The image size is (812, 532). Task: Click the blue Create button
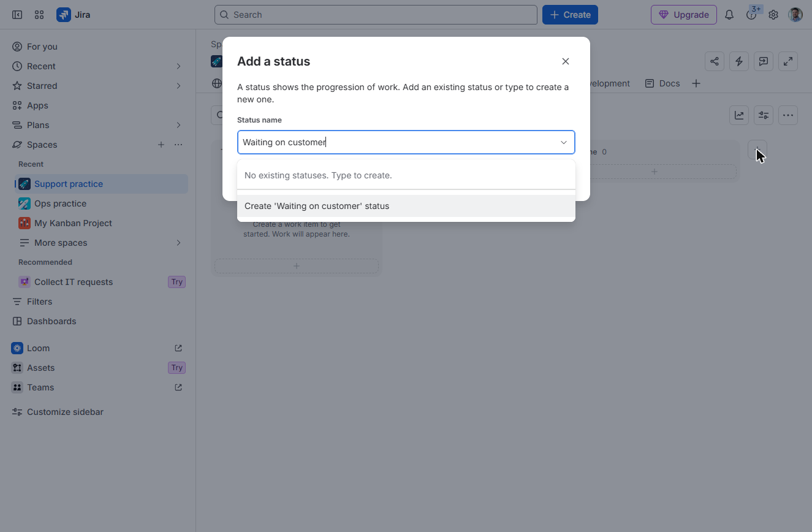coord(570,15)
